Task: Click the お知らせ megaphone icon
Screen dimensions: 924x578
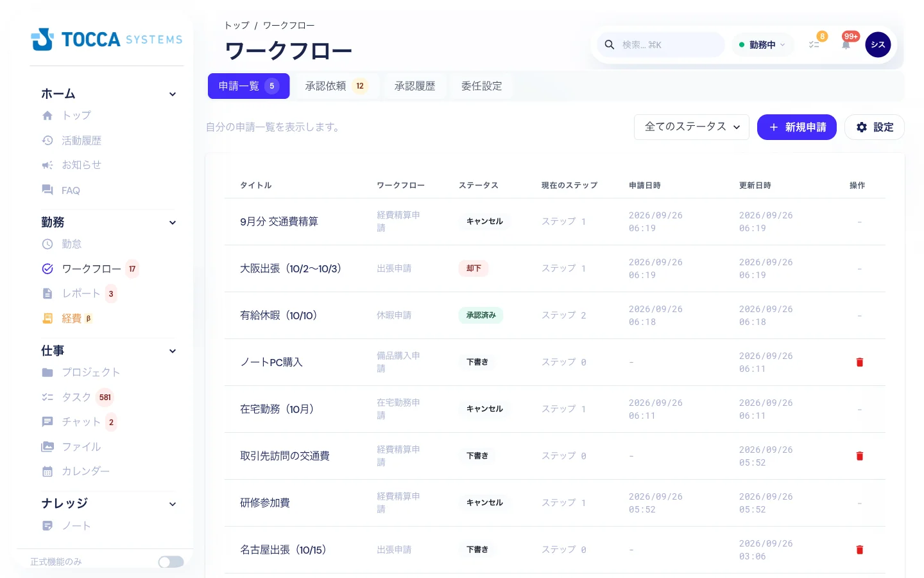Action: pos(47,165)
